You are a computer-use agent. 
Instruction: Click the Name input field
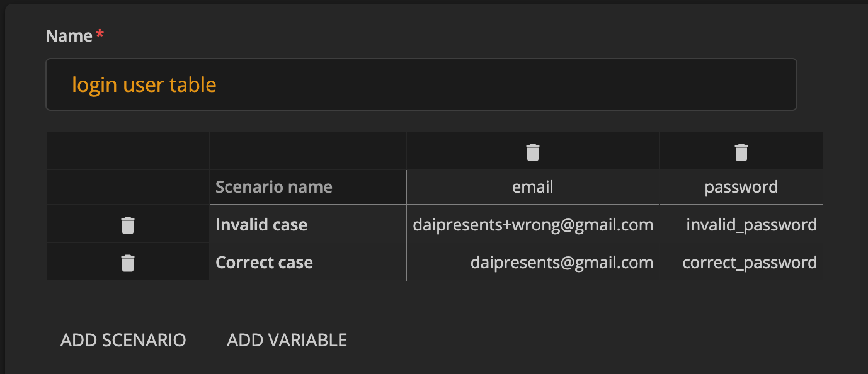click(x=421, y=84)
